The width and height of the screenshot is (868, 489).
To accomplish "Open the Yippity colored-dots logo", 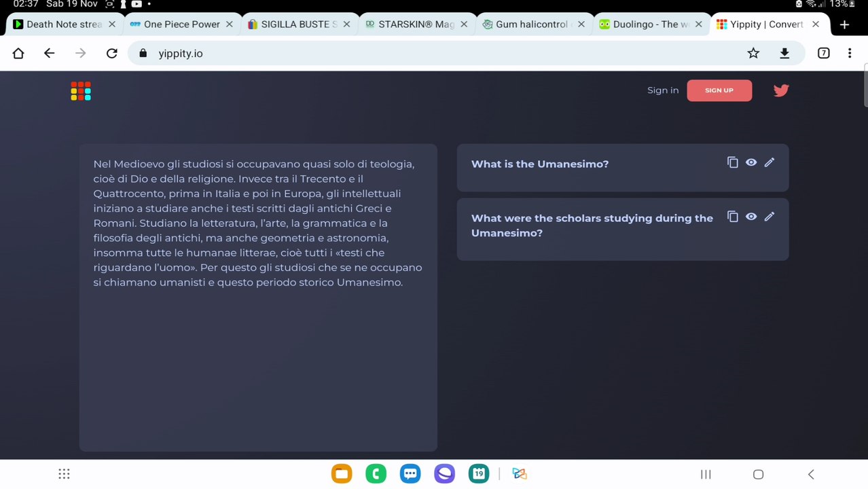I will pos(81,91).
